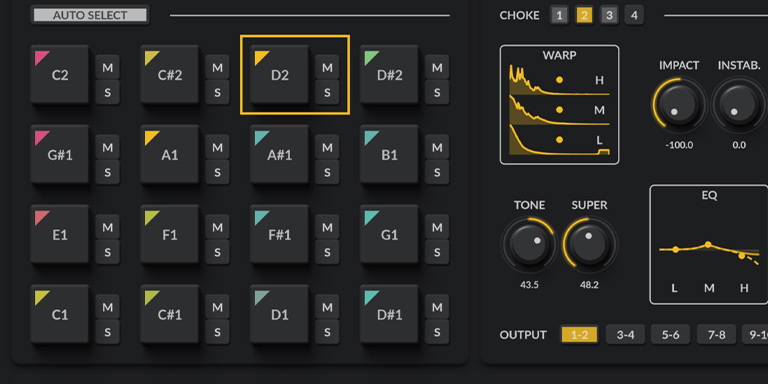Image resolution: width=768 pixels, height=384 pixels.
Task: Mute the G#1 pad
Action: click(x=107, y=147)
